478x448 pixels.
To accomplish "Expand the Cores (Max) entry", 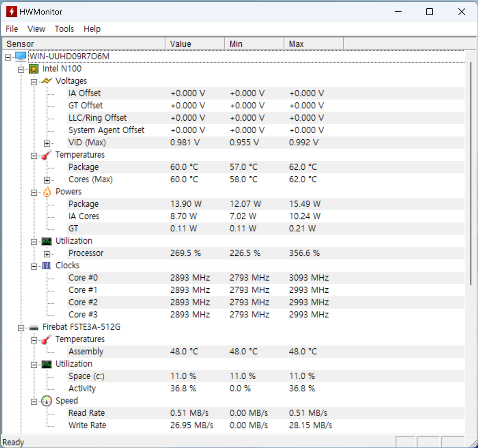I will 47,180.
